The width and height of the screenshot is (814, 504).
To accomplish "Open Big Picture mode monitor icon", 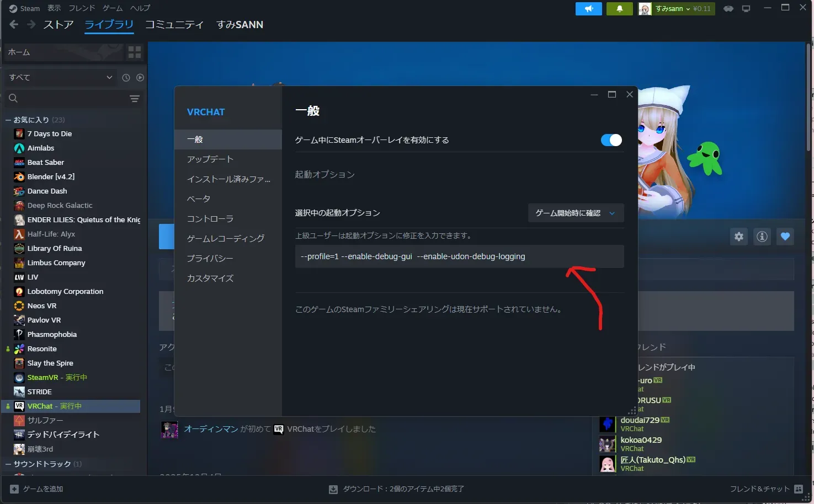I will click(x=746, y=9).
